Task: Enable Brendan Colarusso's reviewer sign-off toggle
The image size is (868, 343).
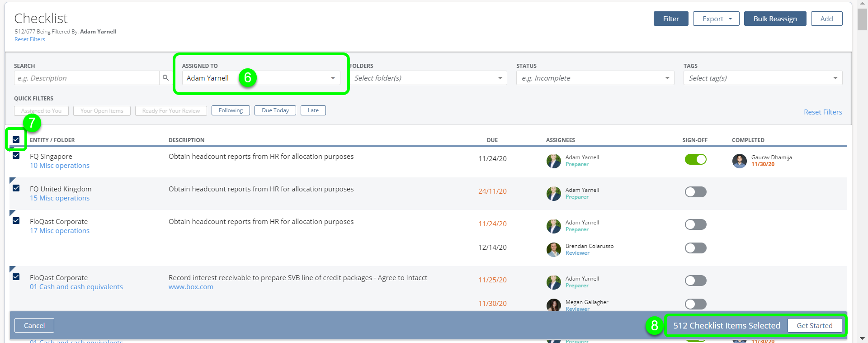Action: [695, 248]
